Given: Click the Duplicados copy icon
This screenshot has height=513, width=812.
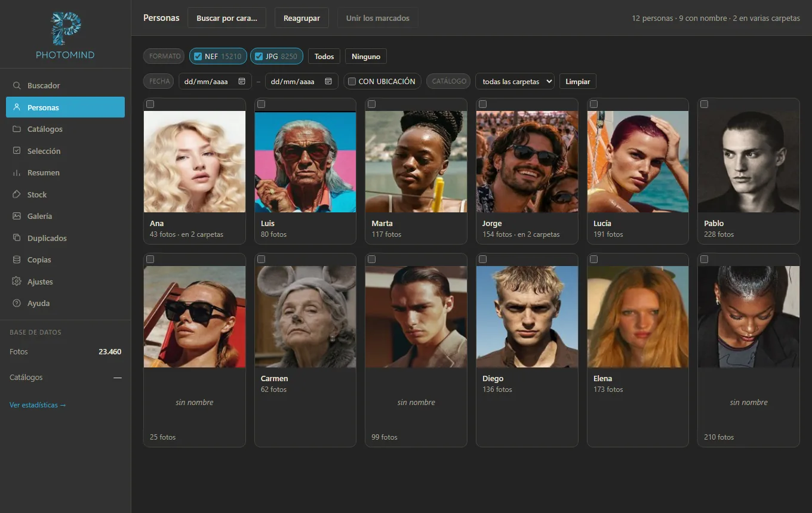Looking at the screenshot, I should [17, 238].
